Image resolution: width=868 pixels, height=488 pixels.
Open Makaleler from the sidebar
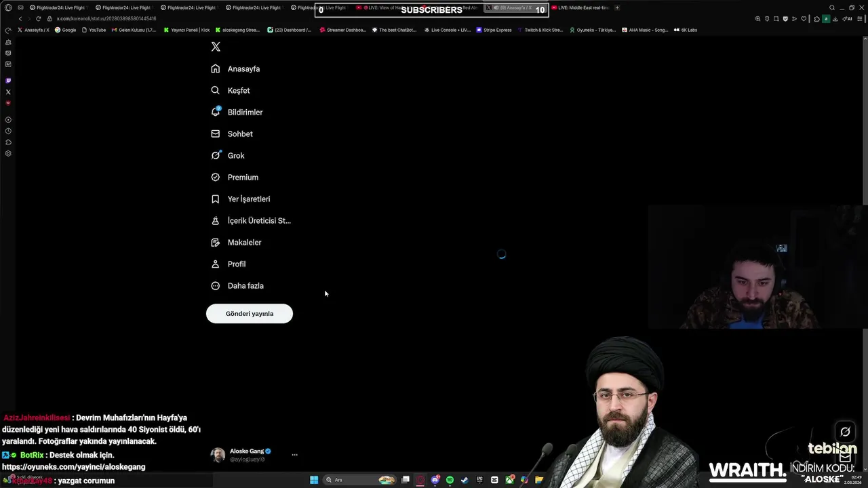[x=236, y=242]
